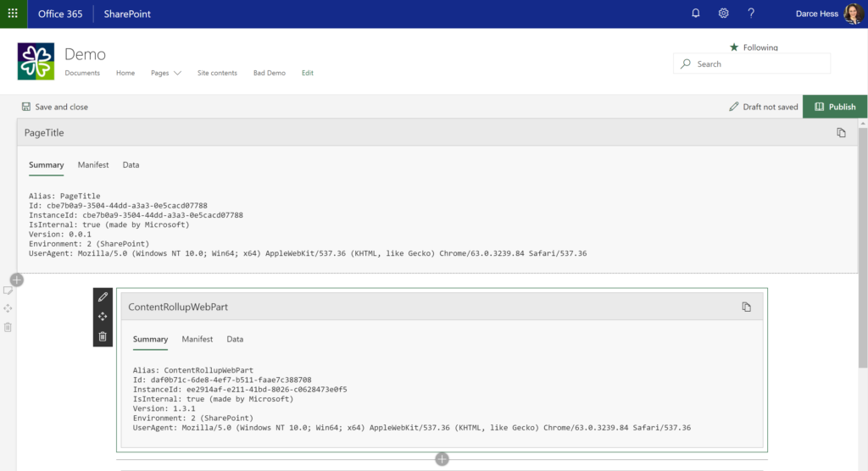Select move web part icon on ContentRollupWebPart
Screen dimensions: 868x471
coord(103,317)
